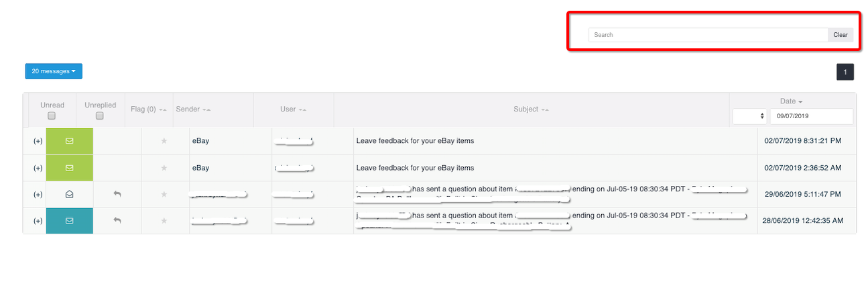The height and width of the screenshot is (282, 868).
Task: Click the date filter field showing 09/07/2019
Action: tap(812, 116)
